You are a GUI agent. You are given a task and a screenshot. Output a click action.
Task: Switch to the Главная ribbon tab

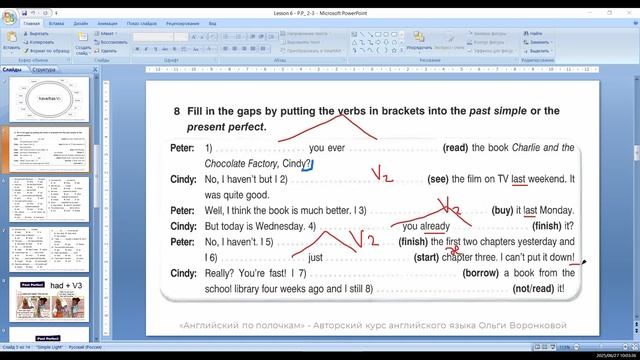31,24
